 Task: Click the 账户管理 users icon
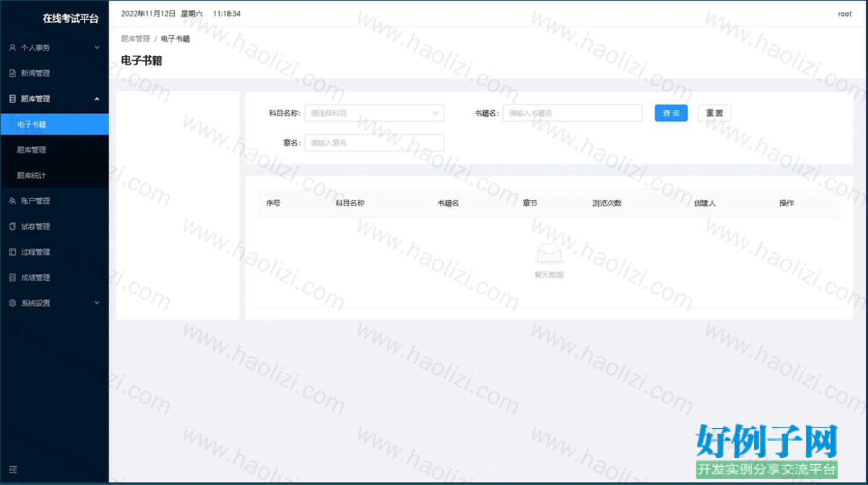coord(13,201)
